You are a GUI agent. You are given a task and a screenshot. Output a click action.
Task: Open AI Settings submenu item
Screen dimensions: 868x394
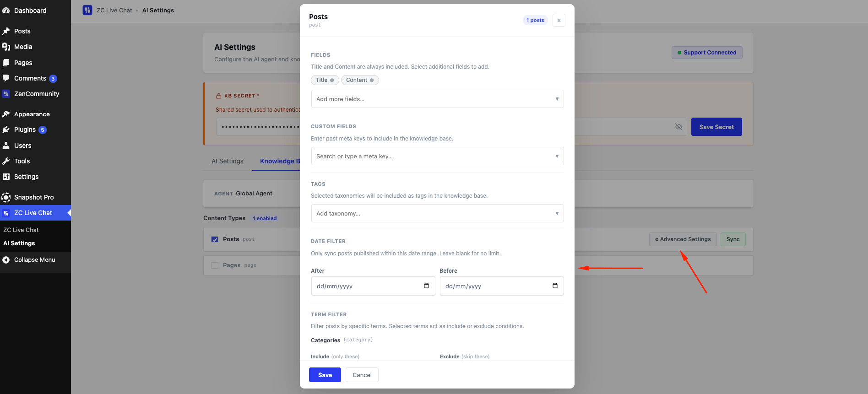point(19,243)
